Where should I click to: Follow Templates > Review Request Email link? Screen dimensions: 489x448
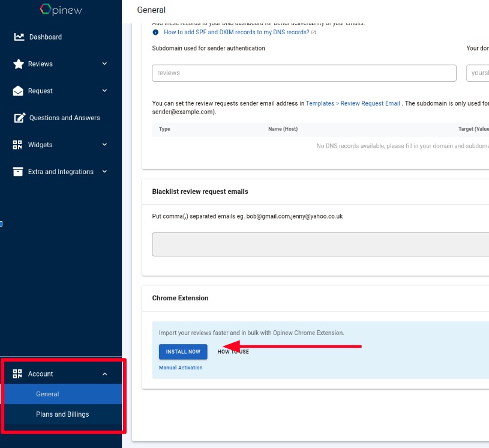point(353,103)
